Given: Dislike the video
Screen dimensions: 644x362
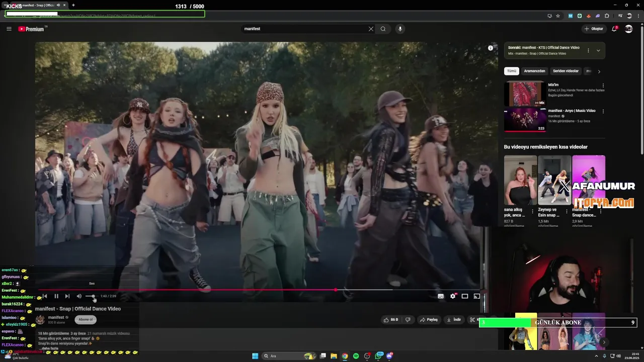Looking at the screenshot, I should tap(408, 319).
